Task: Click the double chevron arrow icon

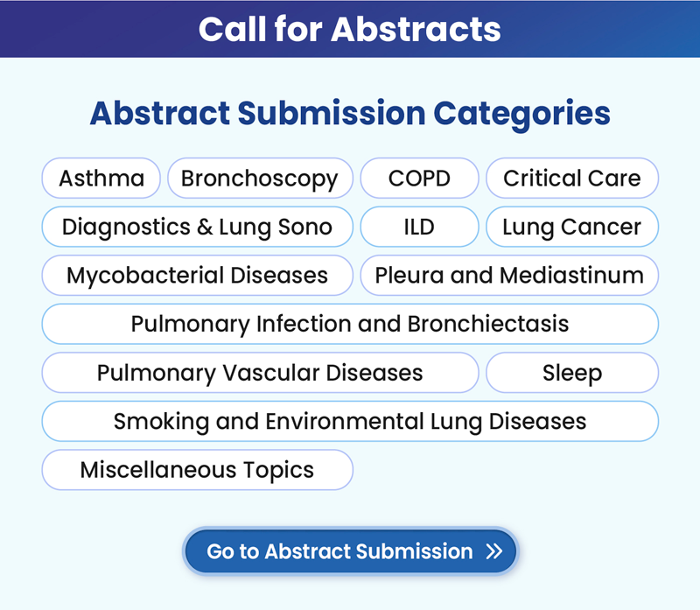Action: pyautogui.click(x=494, y=551)
